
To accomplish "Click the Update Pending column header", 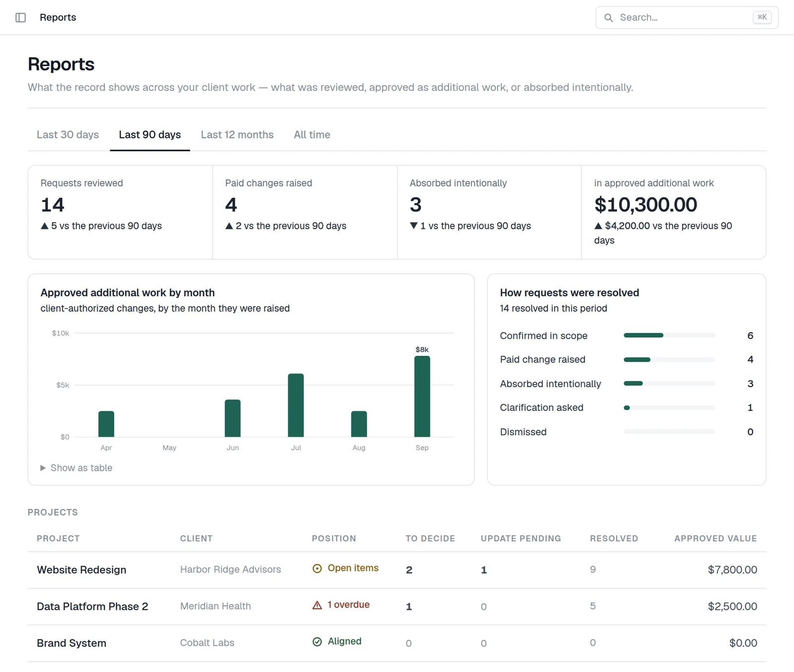I will (521, 538).
